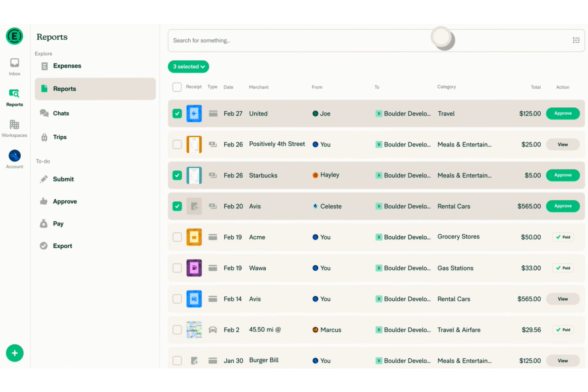Check the Positively 4th Street row checkbox

pos(177,144)
